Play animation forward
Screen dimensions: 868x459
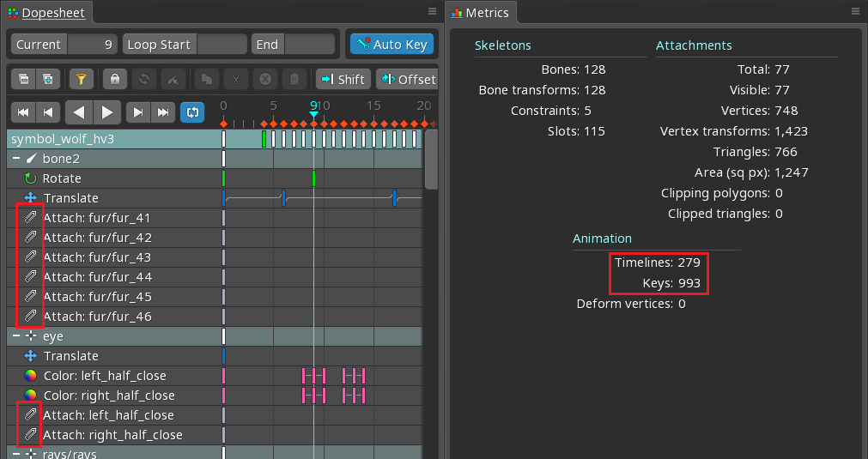click(107, 112)
